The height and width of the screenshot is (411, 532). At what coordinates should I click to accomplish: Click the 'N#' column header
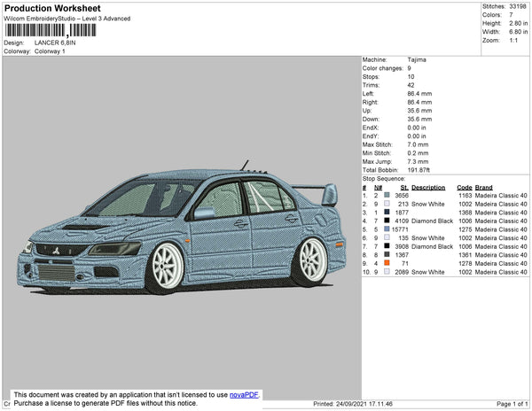point(379,188)
